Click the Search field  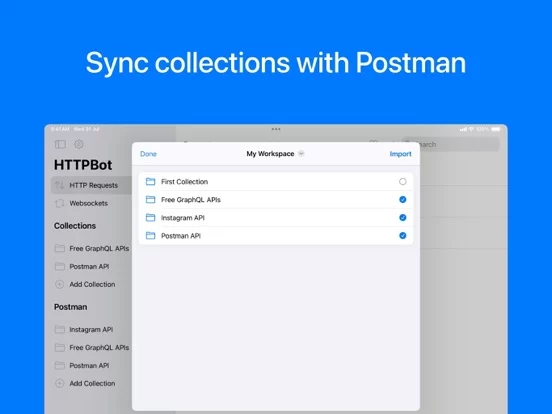pyautogui.click(x=451, y=144)
